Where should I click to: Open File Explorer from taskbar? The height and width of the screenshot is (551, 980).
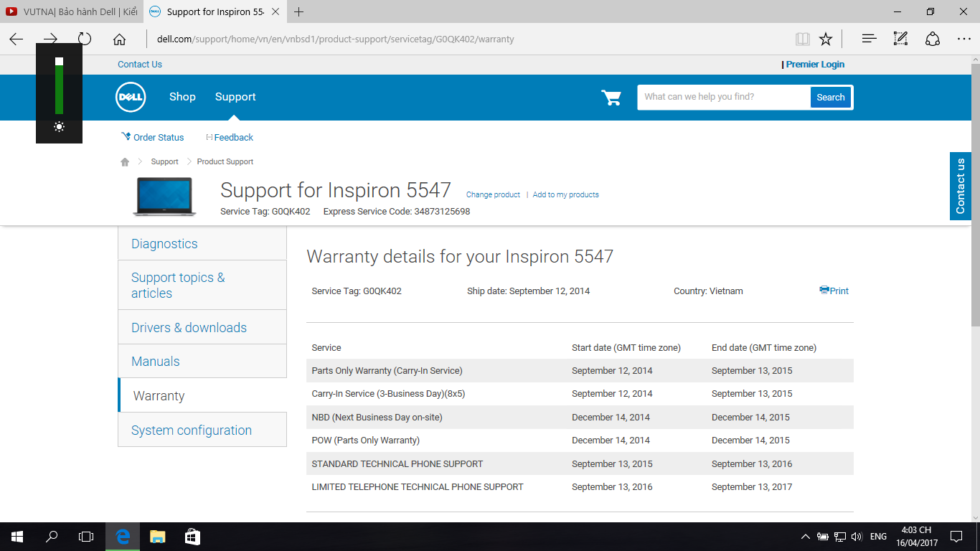coord(157,537)
